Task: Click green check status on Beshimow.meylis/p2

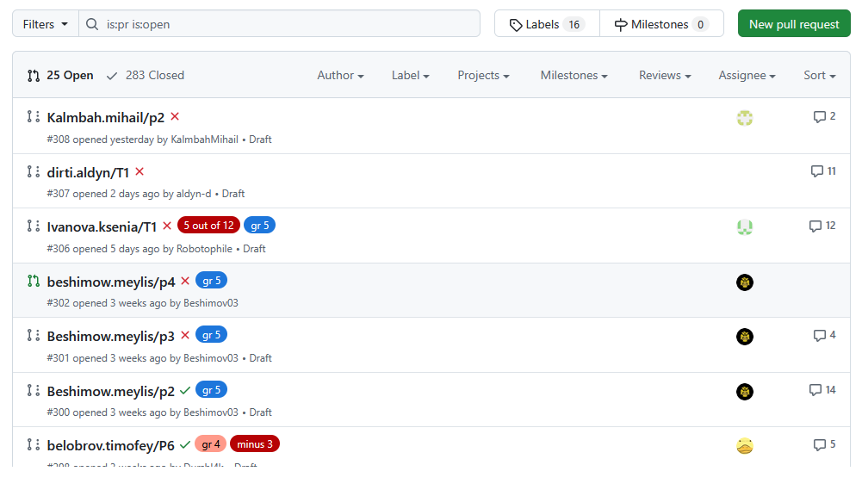Action: click(x=185, y=391)
